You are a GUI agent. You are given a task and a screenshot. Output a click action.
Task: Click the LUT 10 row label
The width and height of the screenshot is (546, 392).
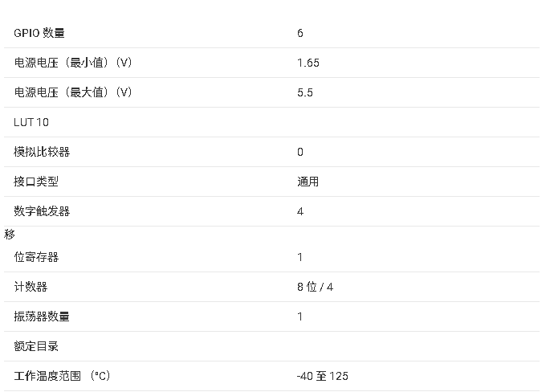click(31, 122)
